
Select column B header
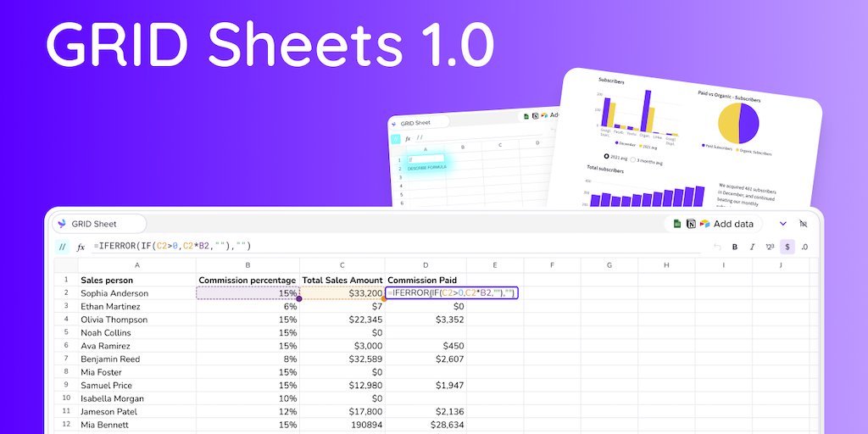[248, 265]
